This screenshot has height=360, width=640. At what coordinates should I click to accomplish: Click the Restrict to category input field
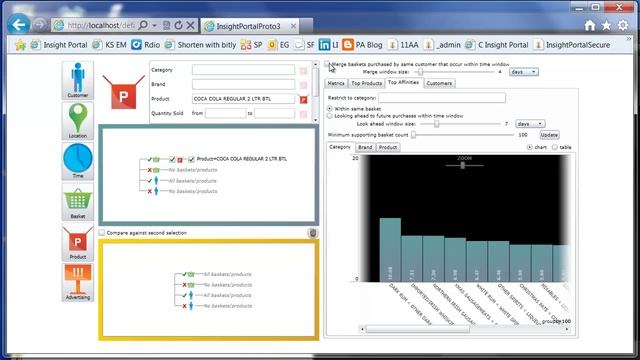(x=442, y=98)
